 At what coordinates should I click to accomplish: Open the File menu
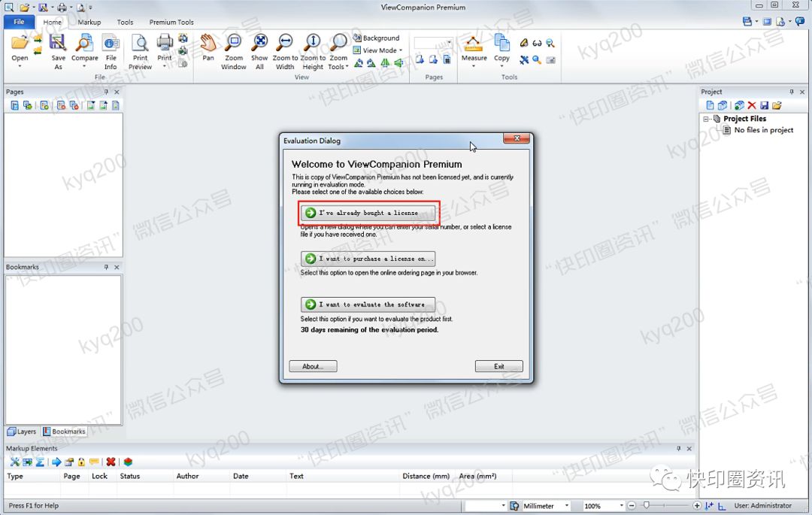[19, 22]
